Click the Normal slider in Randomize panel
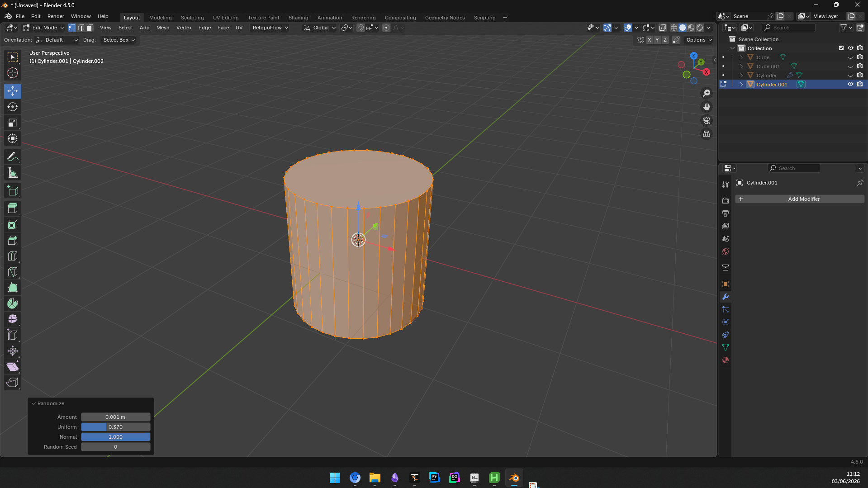The image size is (868, 488). [116, 437]
